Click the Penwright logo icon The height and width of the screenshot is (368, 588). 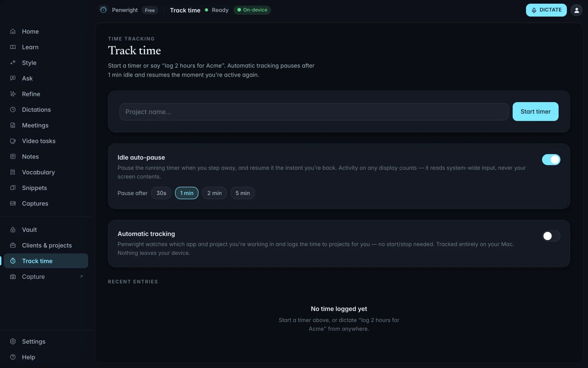(104, 10)
